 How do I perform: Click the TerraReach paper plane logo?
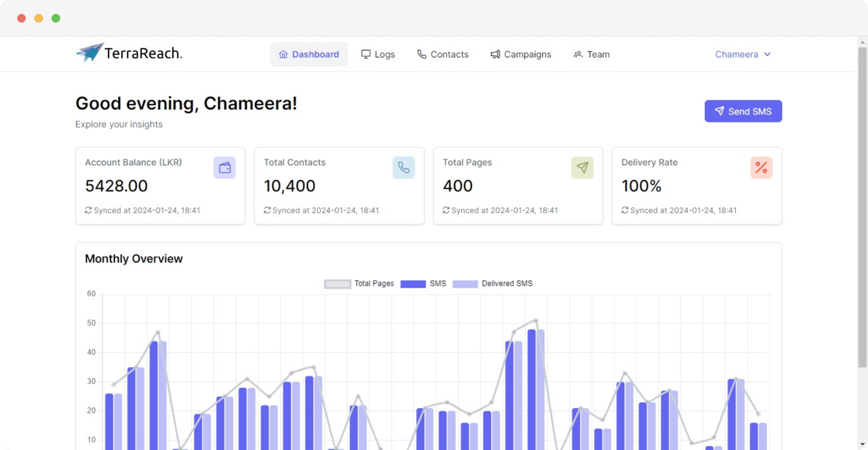[x=90, y=53]
